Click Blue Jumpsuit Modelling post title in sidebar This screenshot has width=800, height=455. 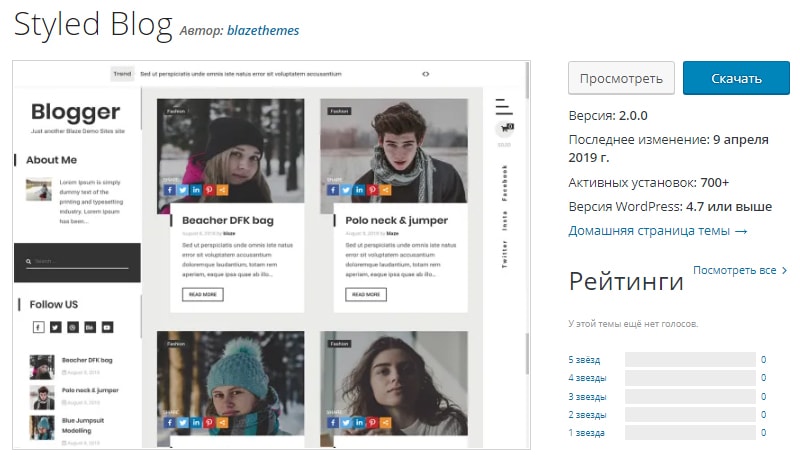pos(83,425)
